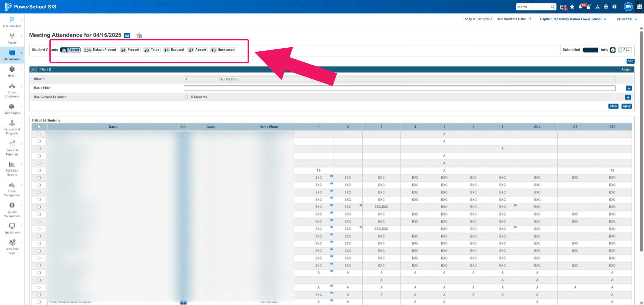The height and width of the screenshot is (305, 644).
Task: Open the print queue printer icon
Action: 606,7
